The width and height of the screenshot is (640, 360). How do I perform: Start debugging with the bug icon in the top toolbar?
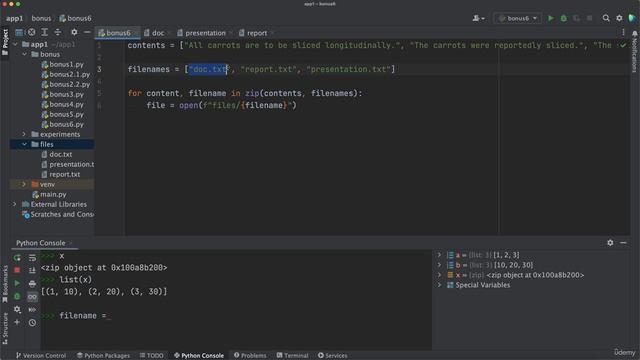[x=564, y=18]
